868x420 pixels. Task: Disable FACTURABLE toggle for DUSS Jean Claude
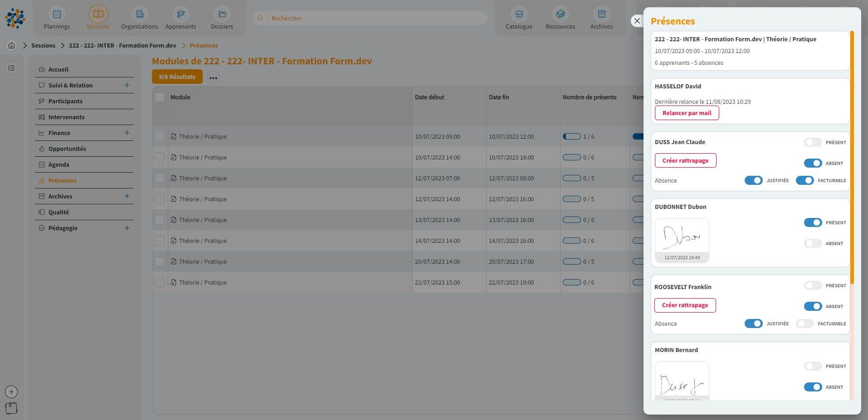point(805,180)
